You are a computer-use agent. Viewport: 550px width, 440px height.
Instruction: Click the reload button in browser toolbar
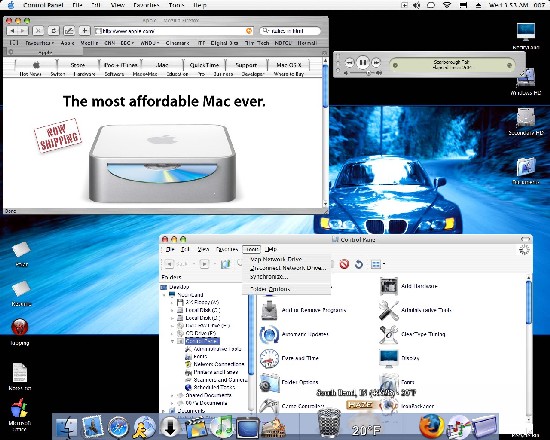tap(53, 31)
